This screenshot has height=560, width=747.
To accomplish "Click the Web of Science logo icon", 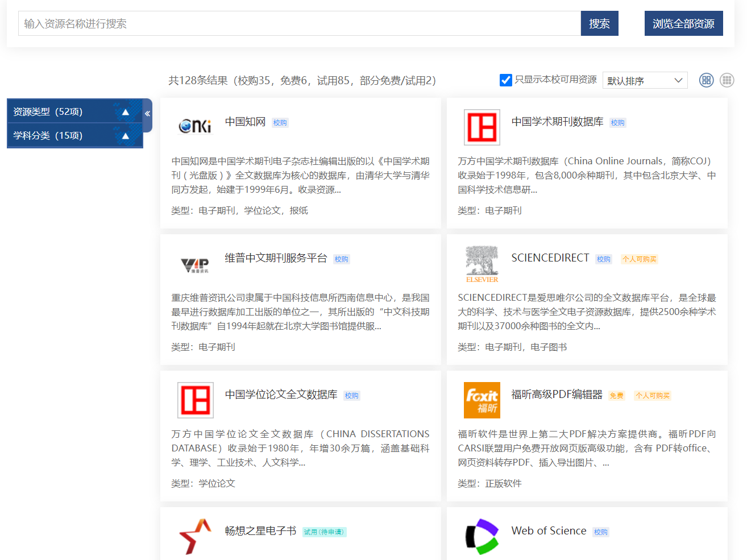I will pyautogui.click(x=482, y=536).
